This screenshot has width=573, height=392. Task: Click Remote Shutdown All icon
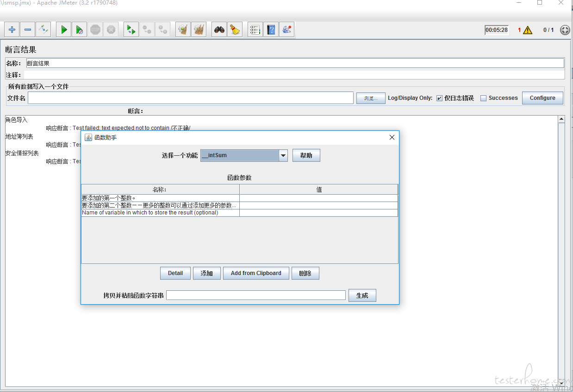(x=163, y=30)
